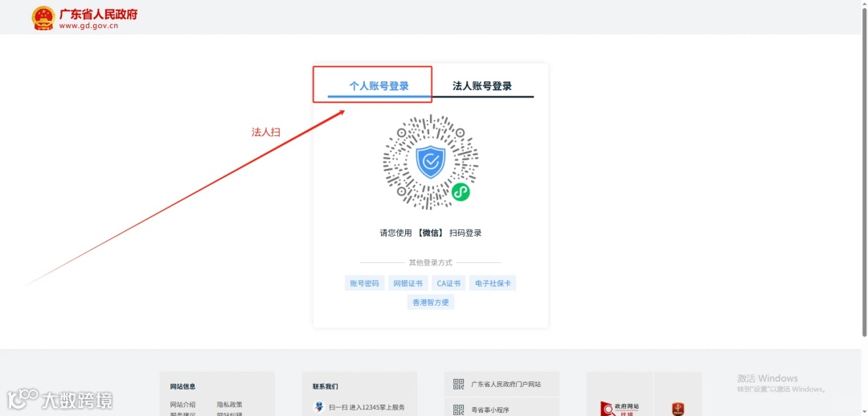Viewport: 868px width, 416px height.
Task: Click the Guangdong government national emblem logo
Action: click(43, 18)
